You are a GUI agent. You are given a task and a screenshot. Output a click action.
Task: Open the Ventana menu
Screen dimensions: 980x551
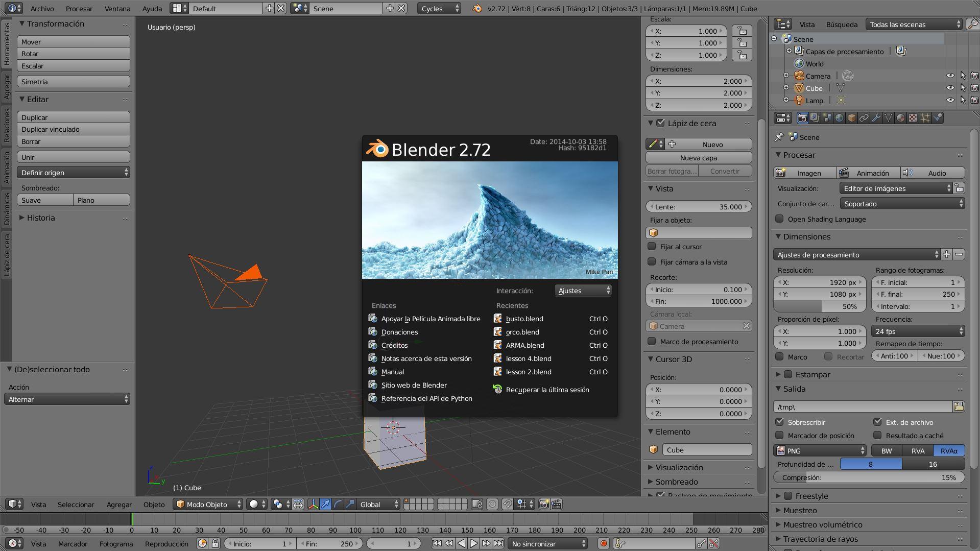point(117,8)
